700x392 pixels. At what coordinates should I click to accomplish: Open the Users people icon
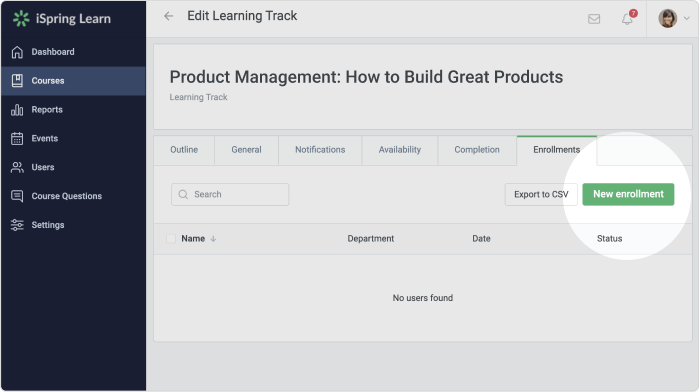click(x=17, y=167)
